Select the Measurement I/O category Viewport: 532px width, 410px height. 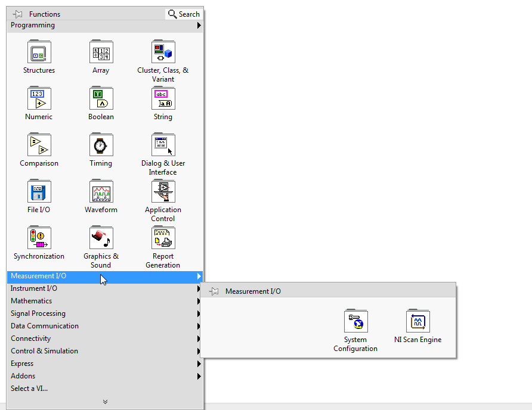(105, 277)
